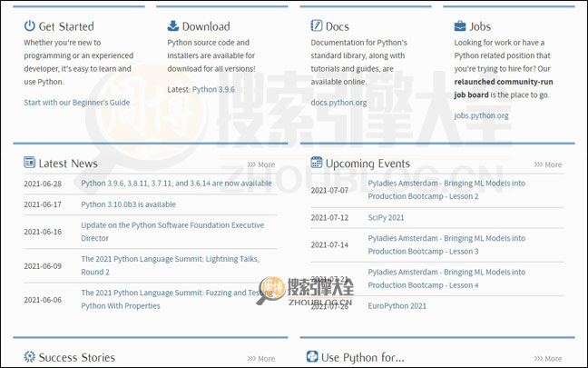Click More link in Success Stories
The image size is (588, 368).
(x=261, y=359)
